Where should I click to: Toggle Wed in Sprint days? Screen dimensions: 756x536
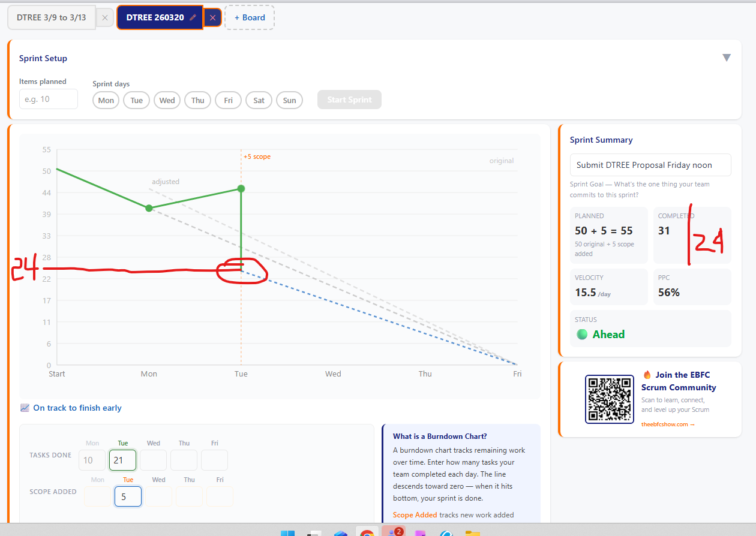167,100
